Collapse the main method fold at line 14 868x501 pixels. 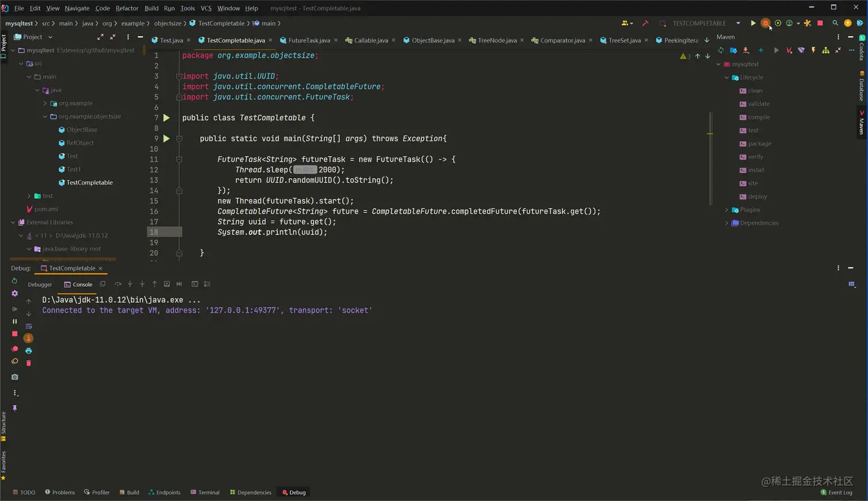coord(179,190)
